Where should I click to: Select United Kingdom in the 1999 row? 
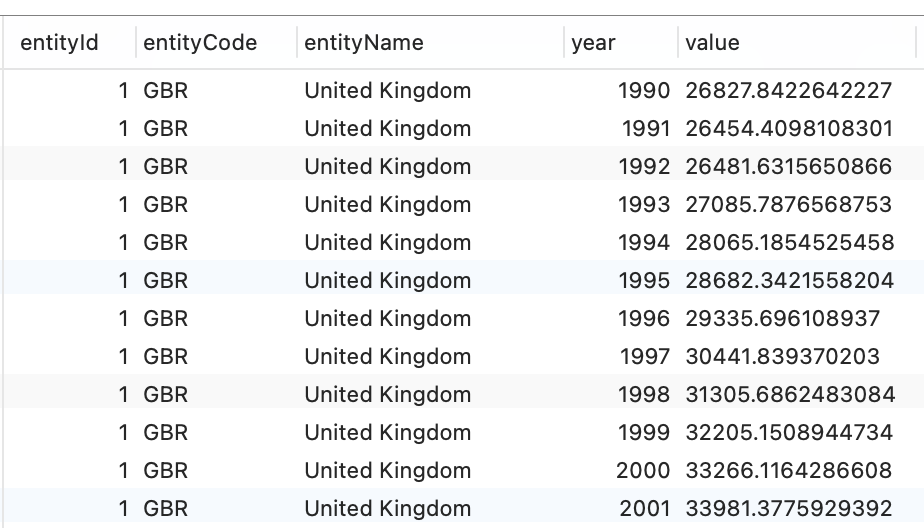click(x=388, y=433)
